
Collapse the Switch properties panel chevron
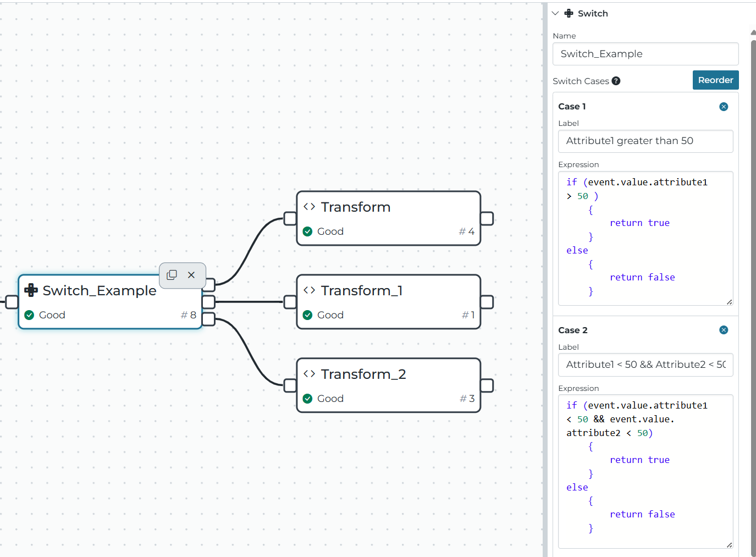(x=555, y=13)
